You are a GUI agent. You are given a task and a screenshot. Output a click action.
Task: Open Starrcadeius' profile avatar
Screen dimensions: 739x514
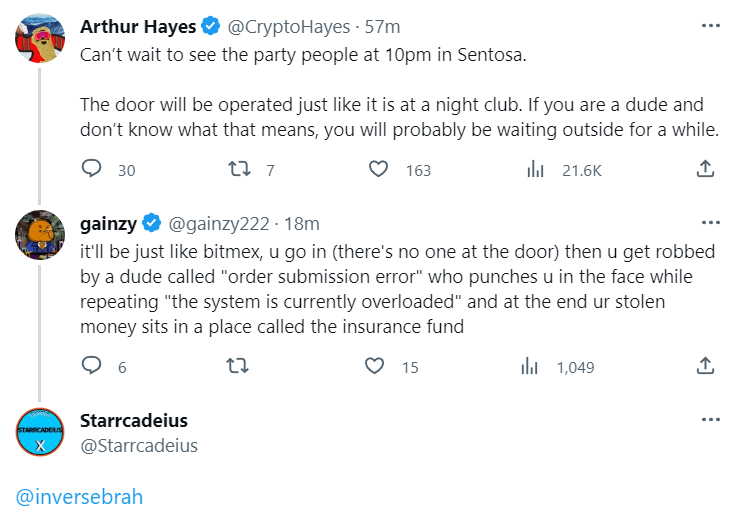41,432
